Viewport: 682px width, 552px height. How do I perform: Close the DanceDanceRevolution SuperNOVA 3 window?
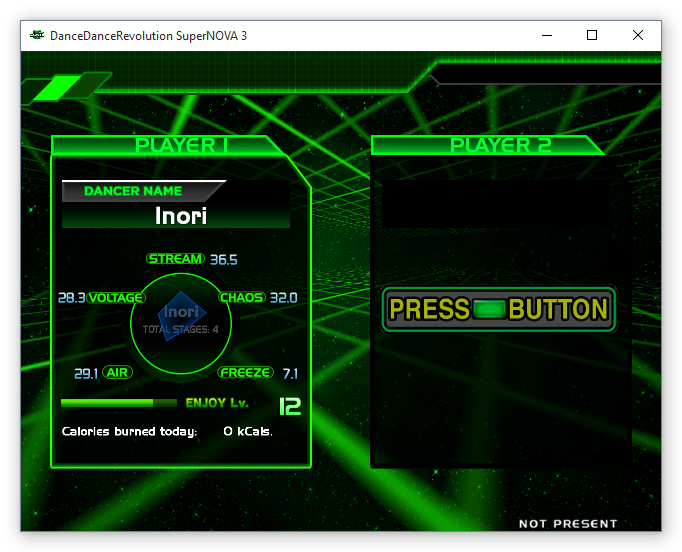[638, 35]
